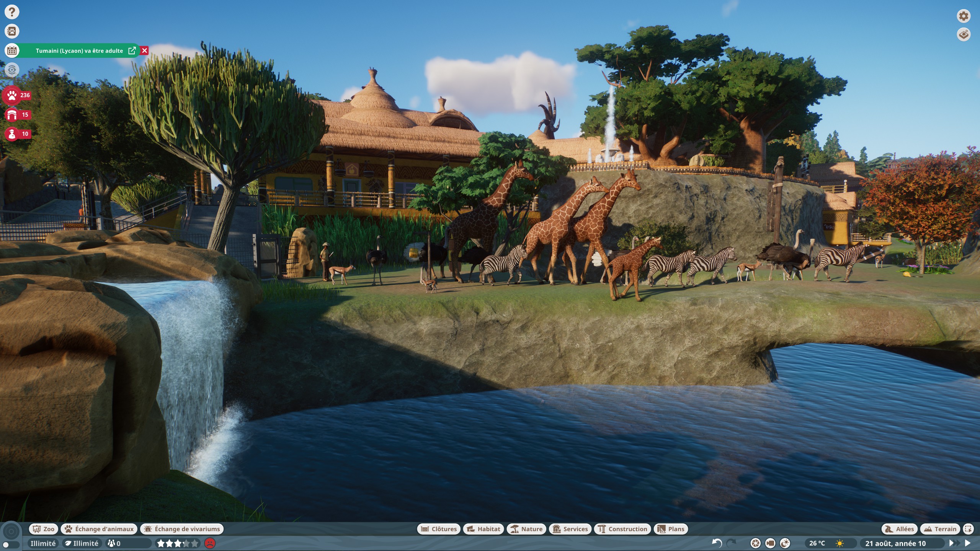Open the Construction build tab
980x551 pixels.
(622, 529)
